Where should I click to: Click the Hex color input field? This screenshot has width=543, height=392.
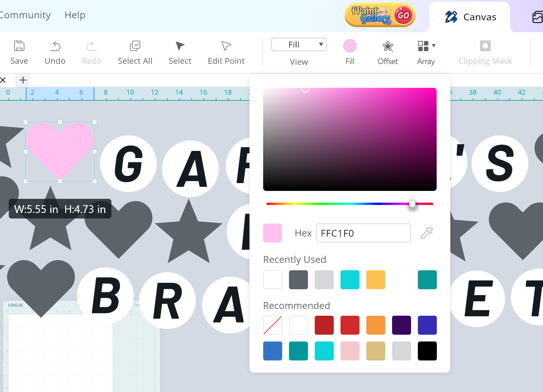click(363, 233)
